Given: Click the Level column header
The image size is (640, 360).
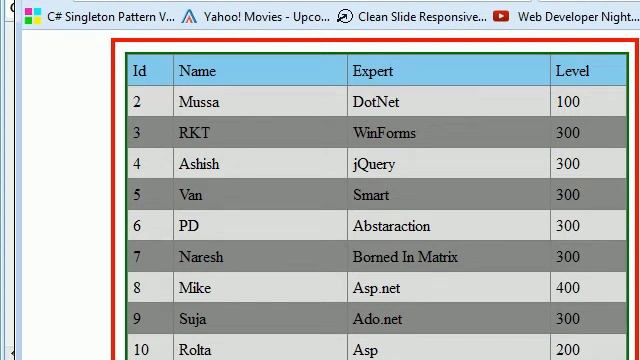Looking at the screenshot, I should pyautogui.click(x=589, y=71).
